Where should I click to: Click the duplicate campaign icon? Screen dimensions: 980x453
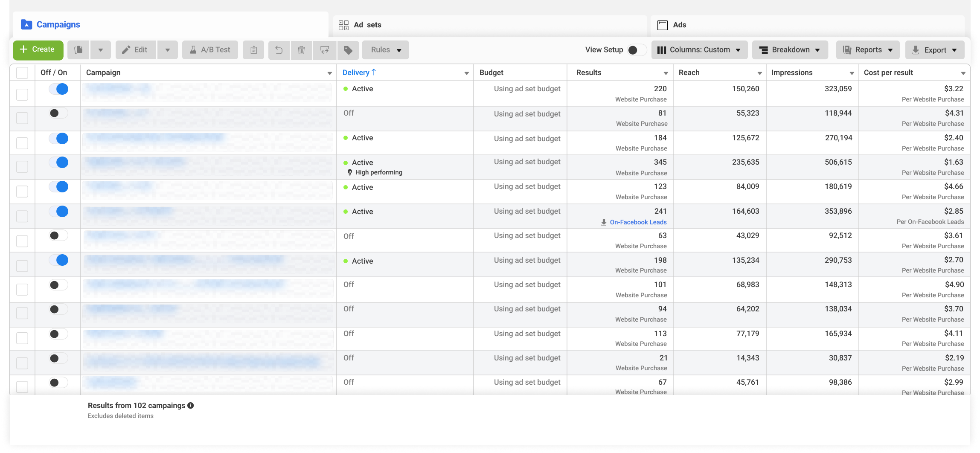tap(79, 50)
